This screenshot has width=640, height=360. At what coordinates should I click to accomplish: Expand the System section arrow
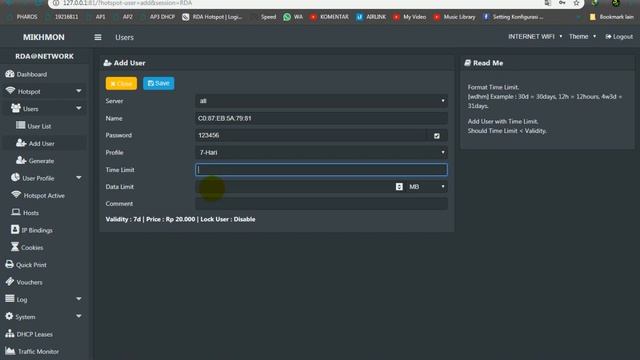(x=79, y=316)
